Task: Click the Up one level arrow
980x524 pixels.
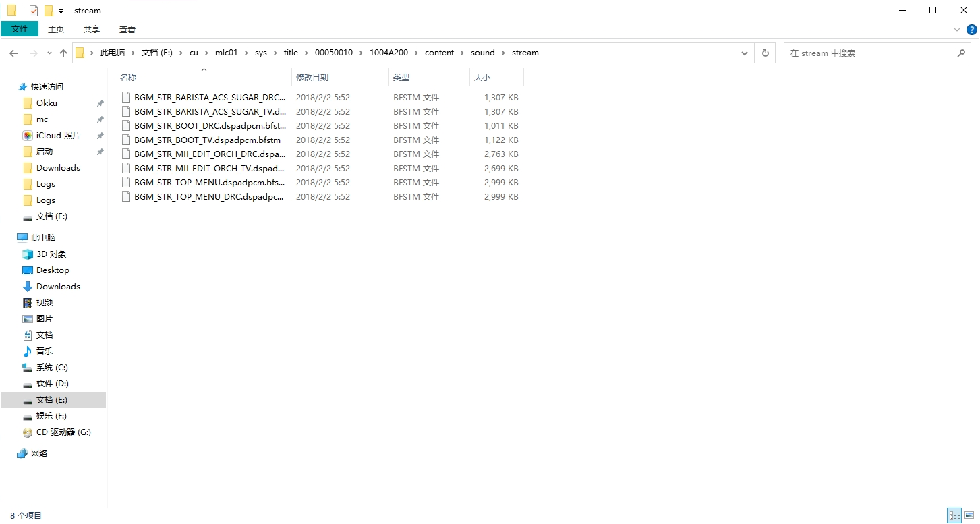Action: [63, 53]
